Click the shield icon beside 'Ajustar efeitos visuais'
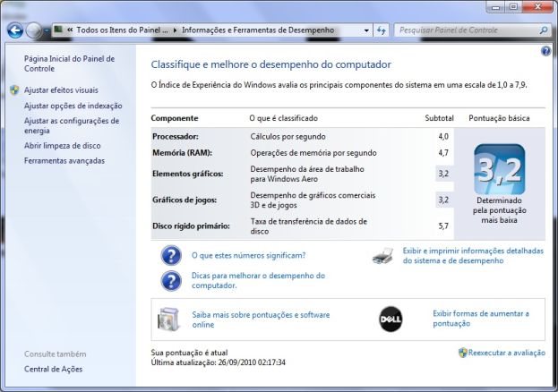The image size is (558, 392). (x=14, y=90)
